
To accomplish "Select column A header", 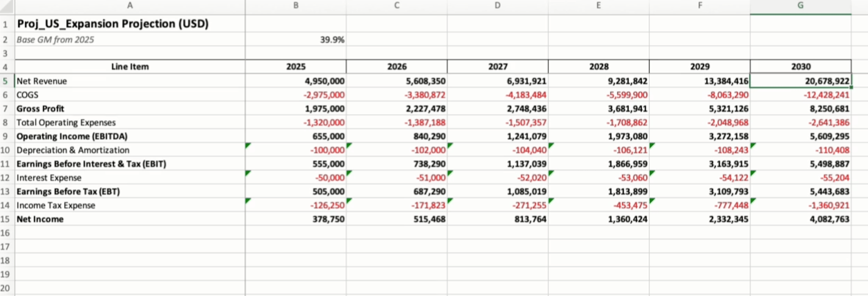I will click(x=130, y=5).
